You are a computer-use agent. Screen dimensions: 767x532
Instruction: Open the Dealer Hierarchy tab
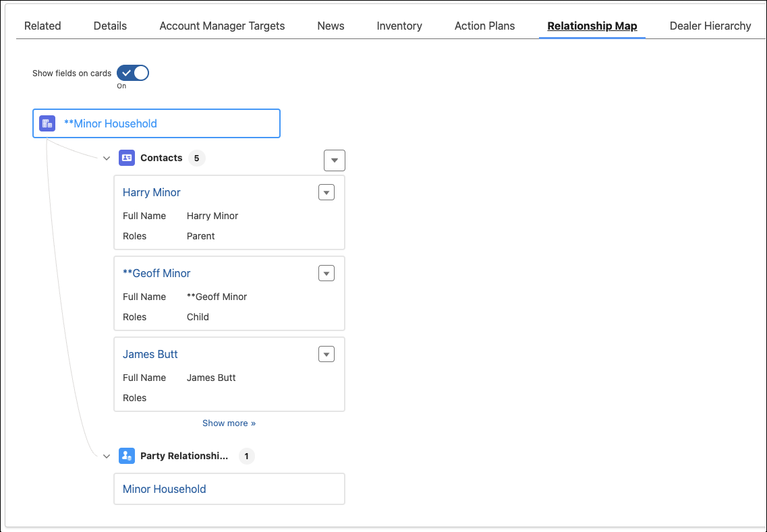click(710, 26)
